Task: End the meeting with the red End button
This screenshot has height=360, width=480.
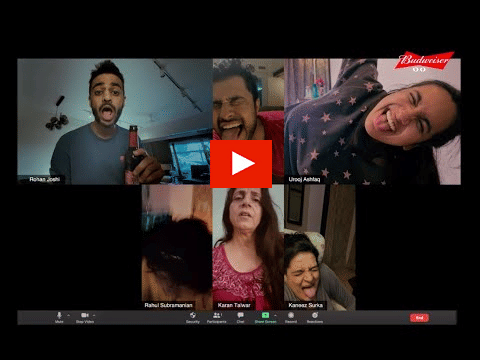Action: 419,318
